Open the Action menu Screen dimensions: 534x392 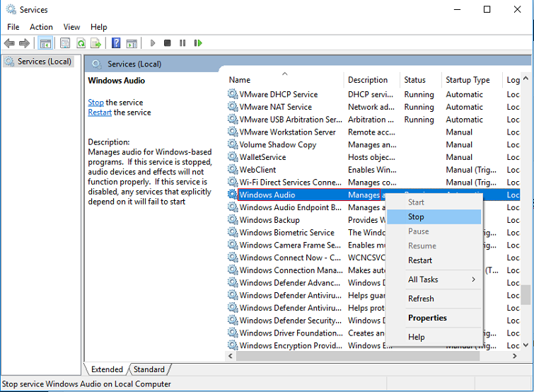pos(41,27)
